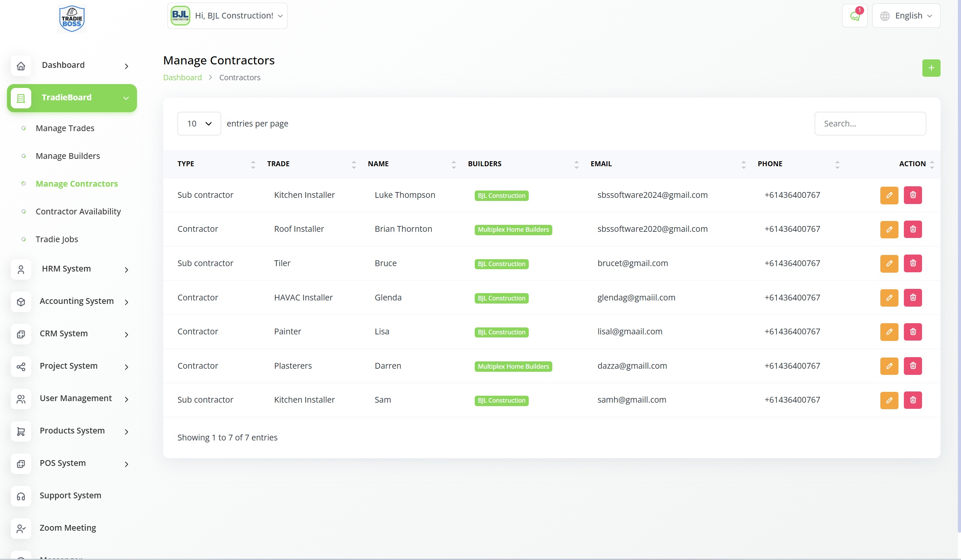Edit the Glenda contractor entry
Image resolution: width=961 pixels, height=560 pixels.
tap(889, 298)
